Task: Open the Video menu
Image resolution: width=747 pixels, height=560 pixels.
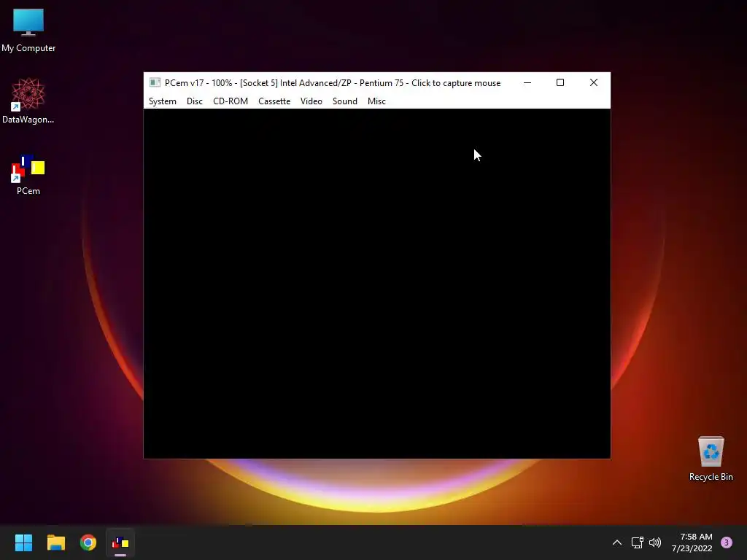Action: [x=311, y=101]
